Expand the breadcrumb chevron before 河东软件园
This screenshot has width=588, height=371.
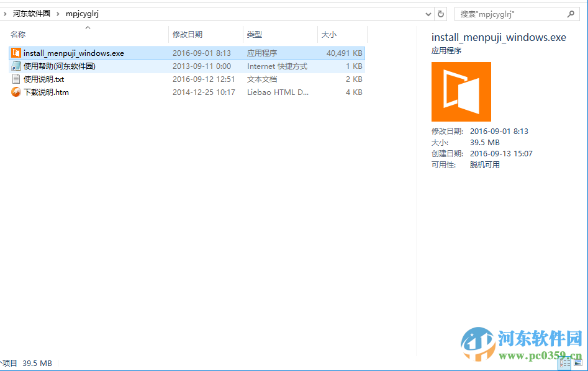(5, 14)
